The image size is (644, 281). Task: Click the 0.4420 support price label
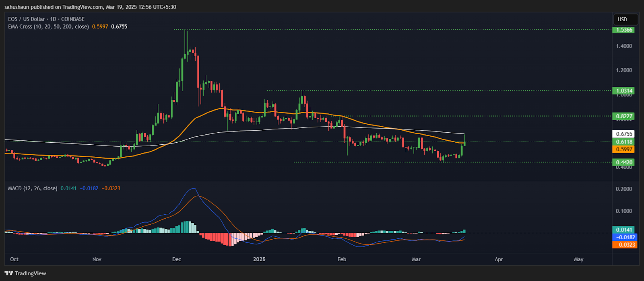[x=624, y=162]
